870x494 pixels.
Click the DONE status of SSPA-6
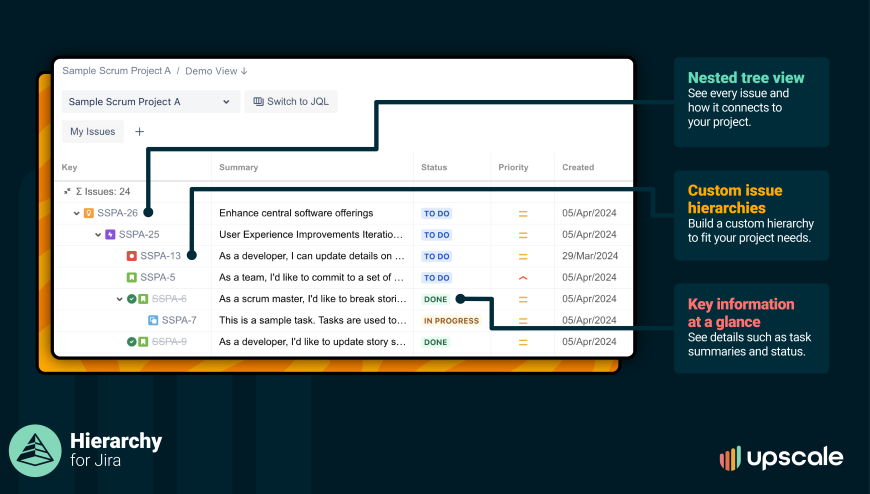(x=436, y=300)
